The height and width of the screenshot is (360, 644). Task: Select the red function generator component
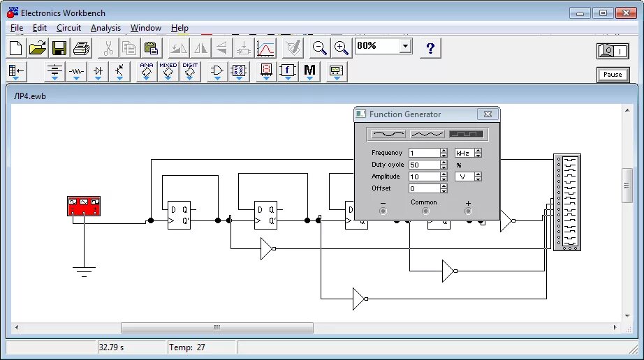84,206
